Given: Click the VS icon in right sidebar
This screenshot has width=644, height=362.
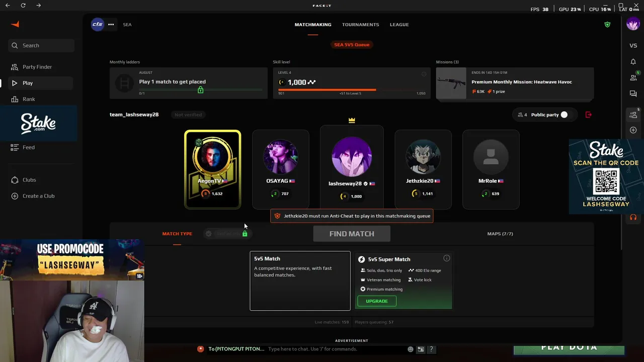Looking at the screenshot, I should [633, 46].
